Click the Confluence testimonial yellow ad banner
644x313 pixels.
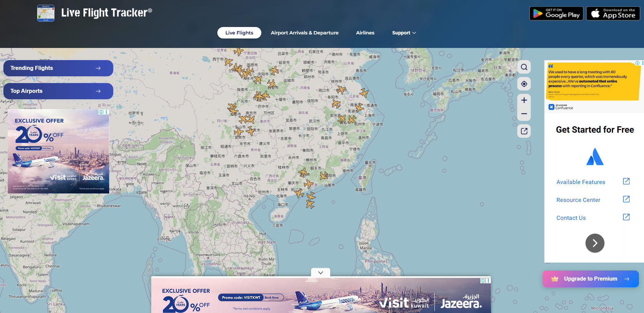tap(593, 81)
